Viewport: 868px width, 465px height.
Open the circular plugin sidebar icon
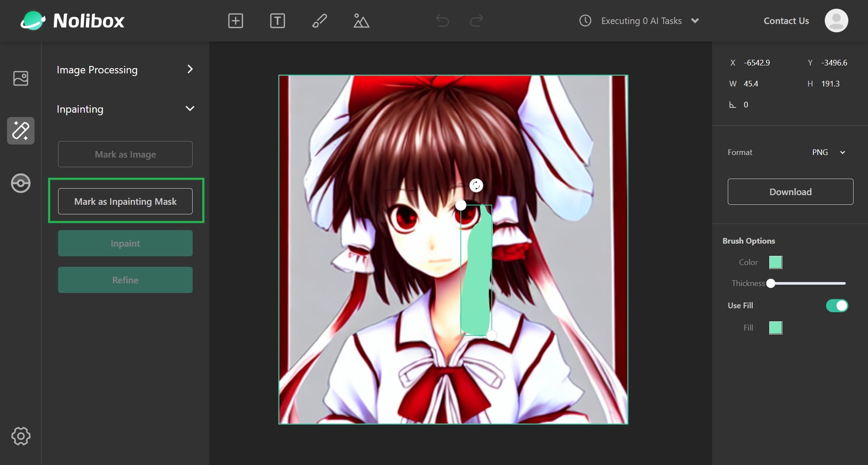point(21,183)
